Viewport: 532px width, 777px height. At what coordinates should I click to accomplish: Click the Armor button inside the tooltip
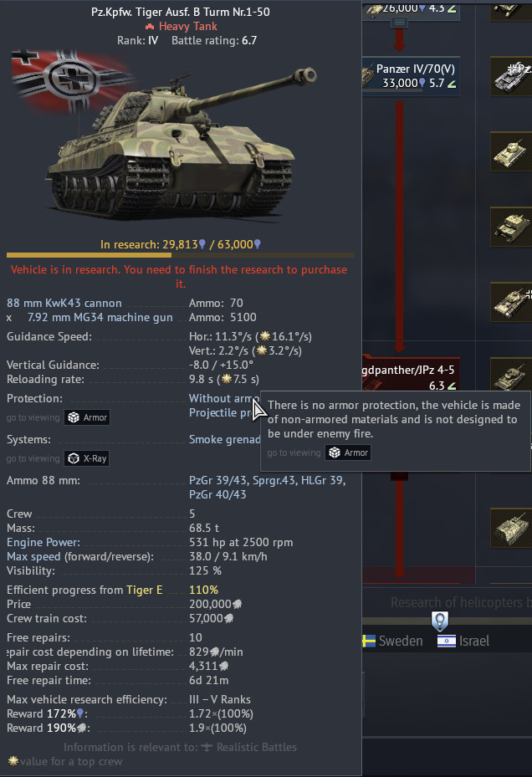[x=348, y=452]
